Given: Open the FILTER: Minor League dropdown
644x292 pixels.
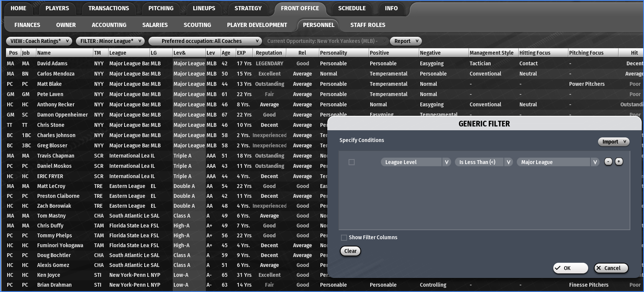Looking at the screenshot, I should [110, 41].
